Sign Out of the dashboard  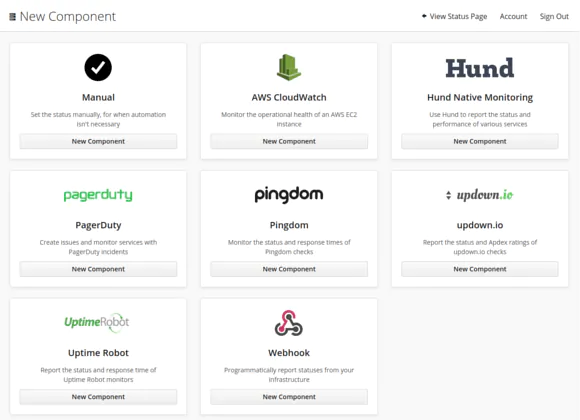coord(554,16)
